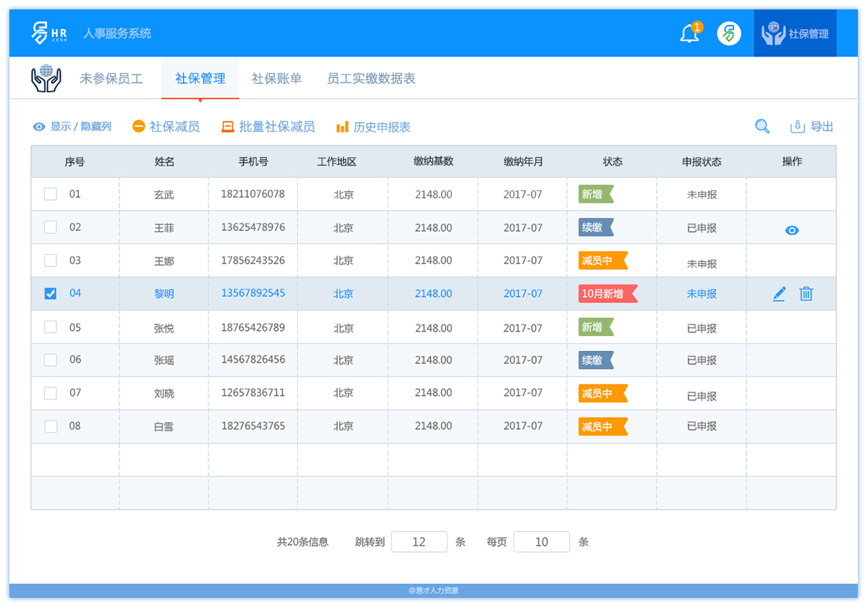Click the 社保减员 button

tap(166, 127)
